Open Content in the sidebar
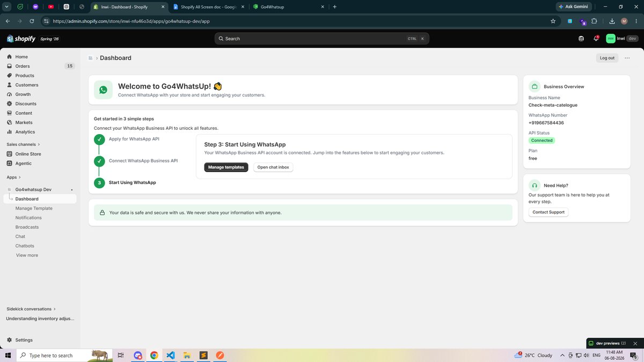 click(x=24, y=113)
